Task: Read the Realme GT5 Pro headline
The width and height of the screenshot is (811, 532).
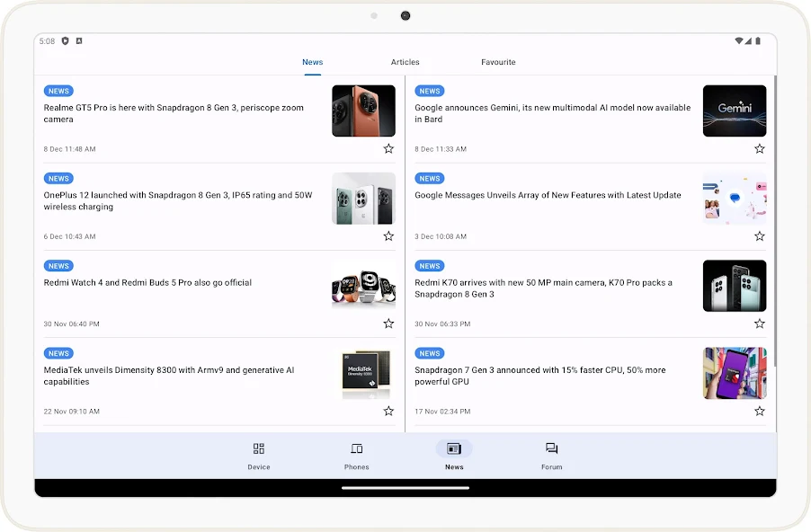Action: pos(174,113)
